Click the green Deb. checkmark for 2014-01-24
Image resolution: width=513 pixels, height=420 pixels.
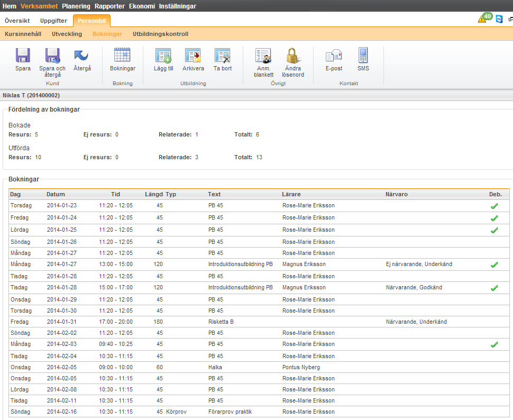tap(494, 218)
